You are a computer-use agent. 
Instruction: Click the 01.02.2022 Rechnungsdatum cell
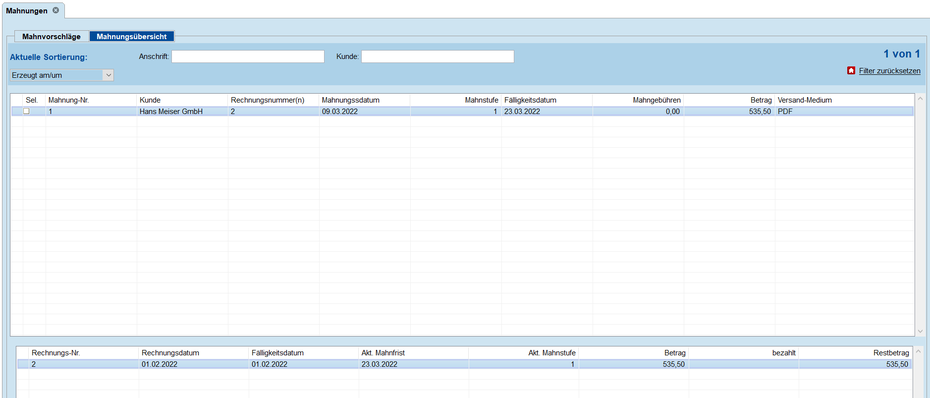[194, 364]
